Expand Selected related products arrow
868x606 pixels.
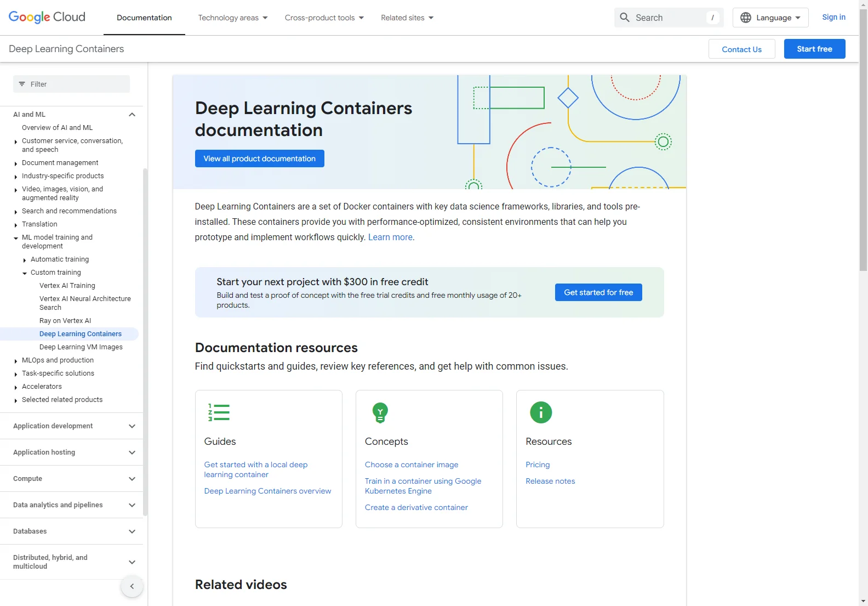click(x=16, y=400)
